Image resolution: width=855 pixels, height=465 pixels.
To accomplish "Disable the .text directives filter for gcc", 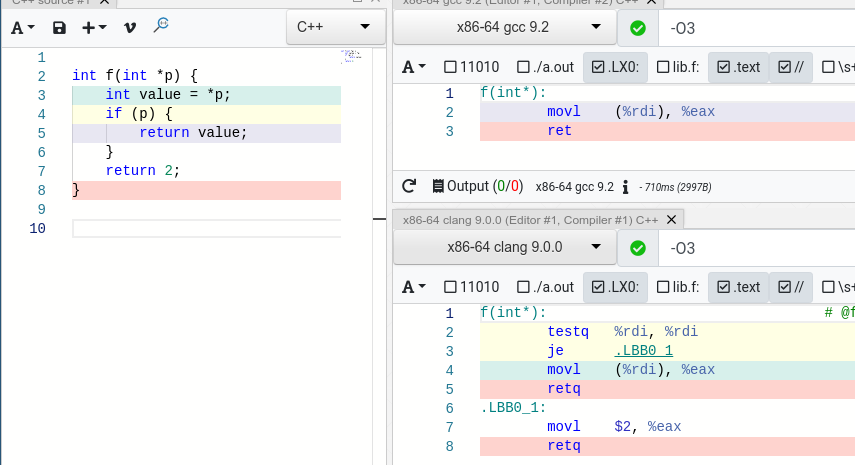I will click(x=739, y=67).
